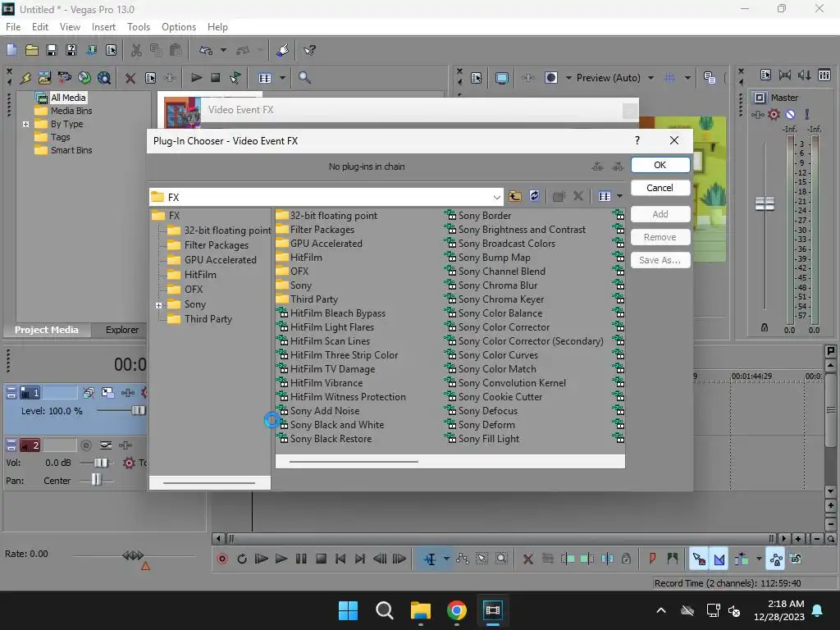Save project using the floppy disk icon

(52, 50)
